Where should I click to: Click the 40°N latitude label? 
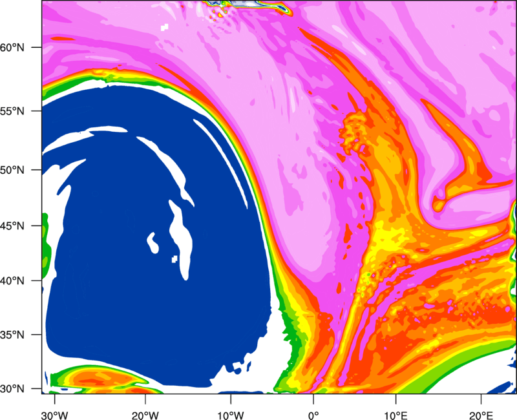(12, 281)
